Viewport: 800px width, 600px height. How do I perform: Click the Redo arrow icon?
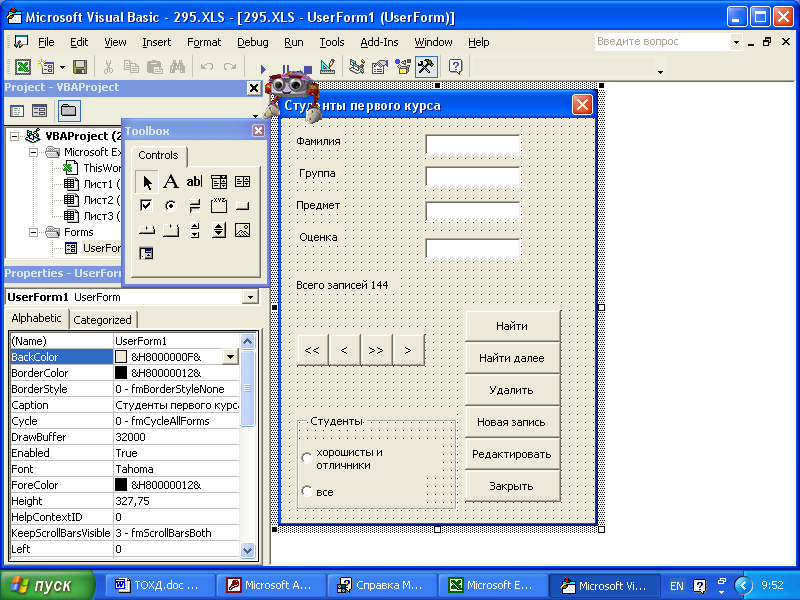[230, 66]
